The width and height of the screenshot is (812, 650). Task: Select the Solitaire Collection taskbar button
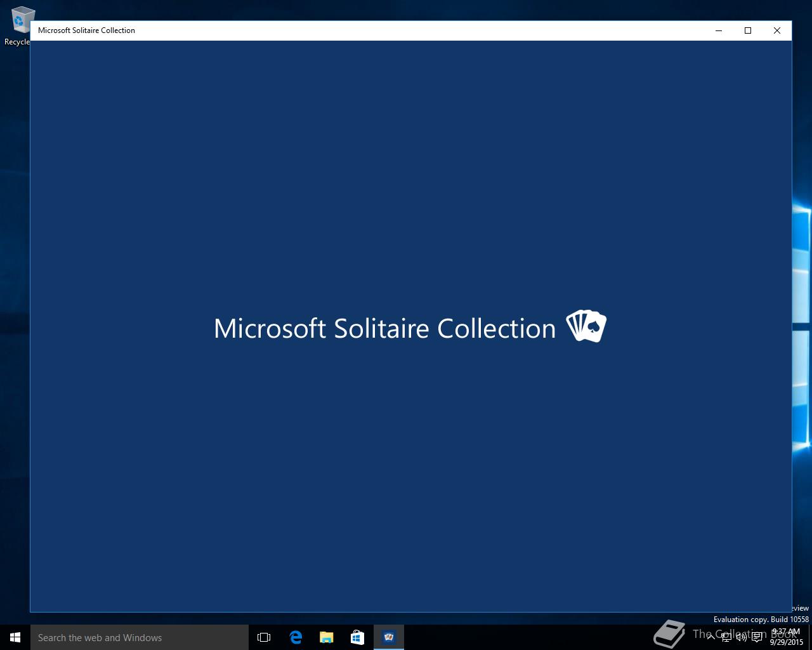[389, 637]
